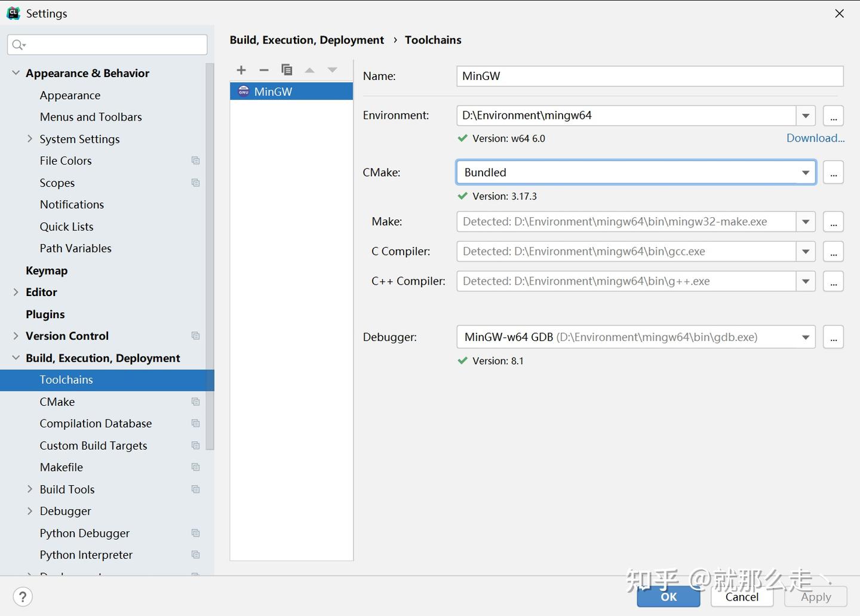Browse for the Environment directory
The height and width of the screenshot is (616, 860).
[x=833, y=115]
